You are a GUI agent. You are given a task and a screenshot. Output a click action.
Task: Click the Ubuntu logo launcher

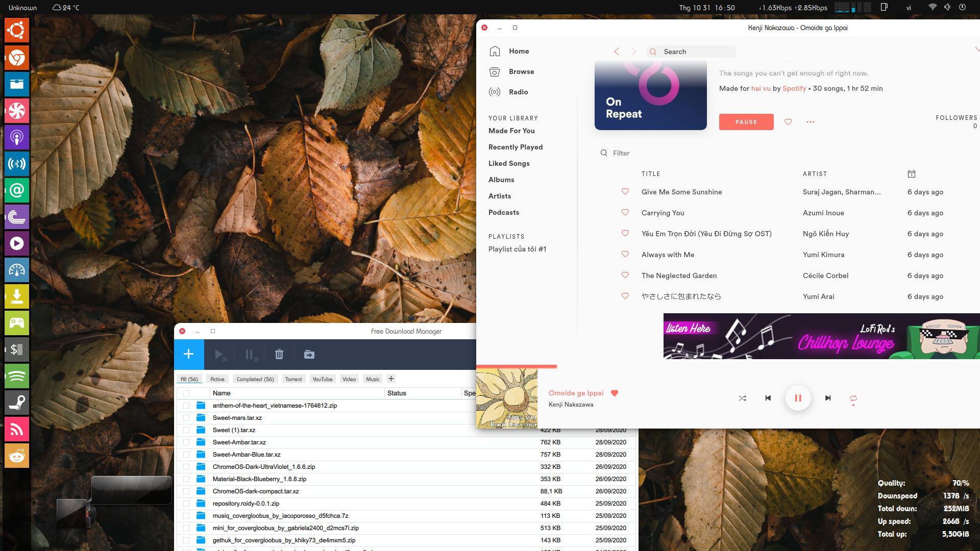point(17,31)
